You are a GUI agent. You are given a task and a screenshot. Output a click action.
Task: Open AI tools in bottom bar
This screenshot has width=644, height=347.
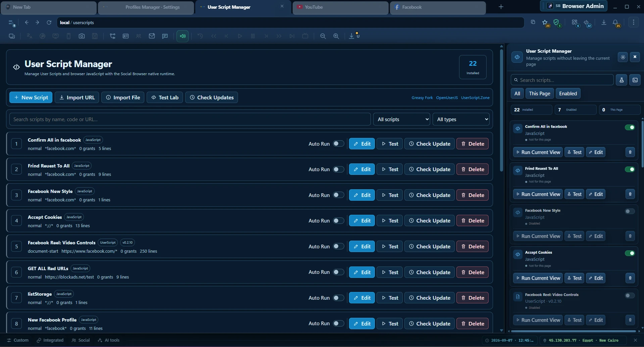point(108,340)
